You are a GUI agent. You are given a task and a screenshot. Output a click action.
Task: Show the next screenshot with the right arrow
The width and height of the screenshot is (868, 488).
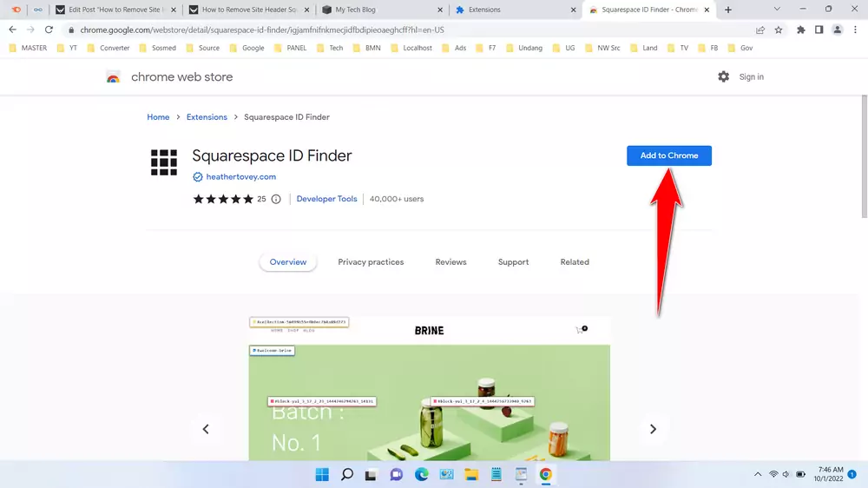653,429
